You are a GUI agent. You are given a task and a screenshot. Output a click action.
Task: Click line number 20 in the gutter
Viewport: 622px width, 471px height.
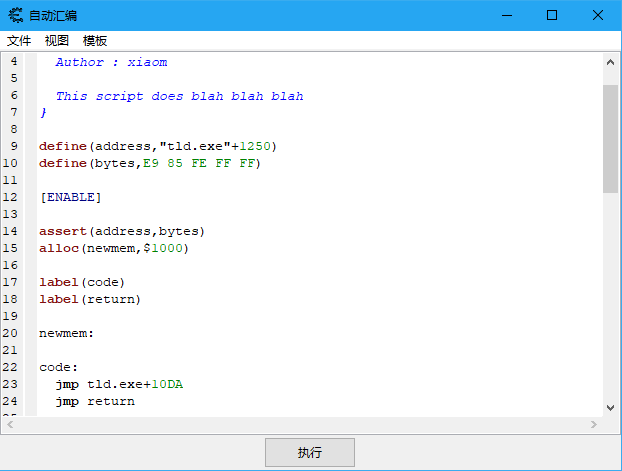[12, 333]
